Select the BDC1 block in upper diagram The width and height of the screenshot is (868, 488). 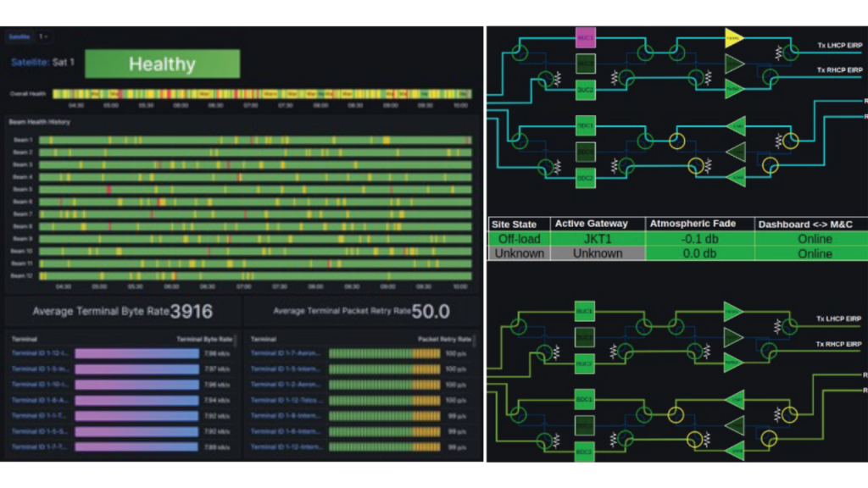tap(585, 125)
